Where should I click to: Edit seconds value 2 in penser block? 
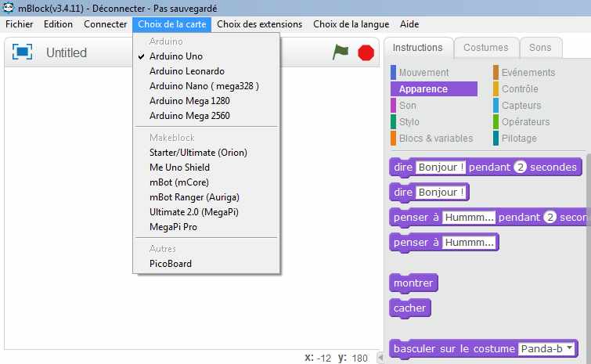coord(550,218)
